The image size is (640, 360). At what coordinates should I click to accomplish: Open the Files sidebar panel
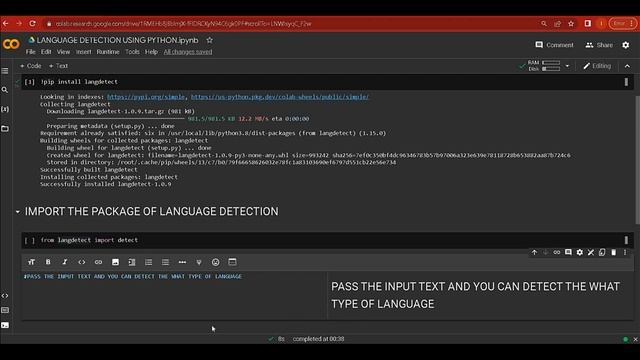[5, 129]
